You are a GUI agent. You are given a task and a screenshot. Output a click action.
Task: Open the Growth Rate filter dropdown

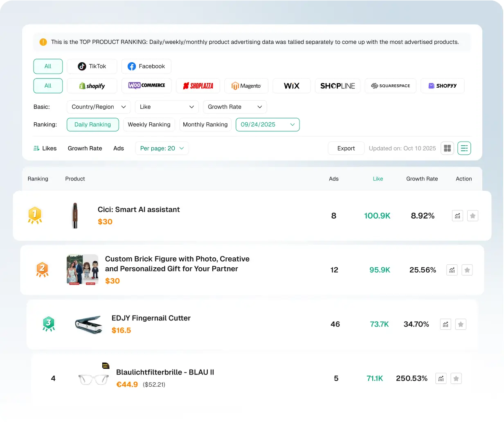click(235, 107)
